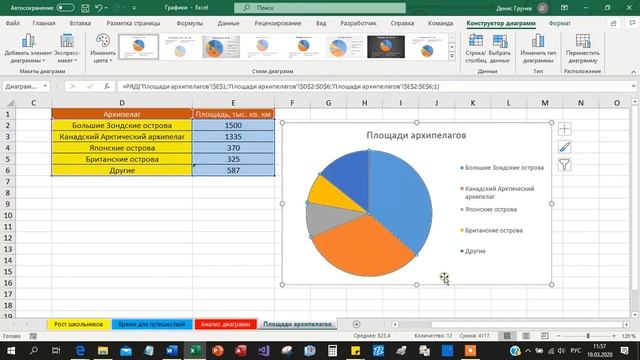Click legend entry Другие
This screenshot has height=360, width=640.
click(473, 251)
